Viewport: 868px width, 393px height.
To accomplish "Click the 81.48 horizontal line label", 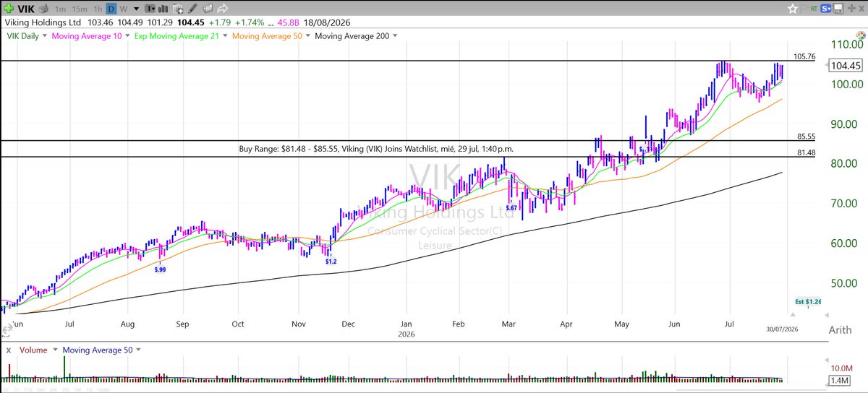I will tap(807, 152).
